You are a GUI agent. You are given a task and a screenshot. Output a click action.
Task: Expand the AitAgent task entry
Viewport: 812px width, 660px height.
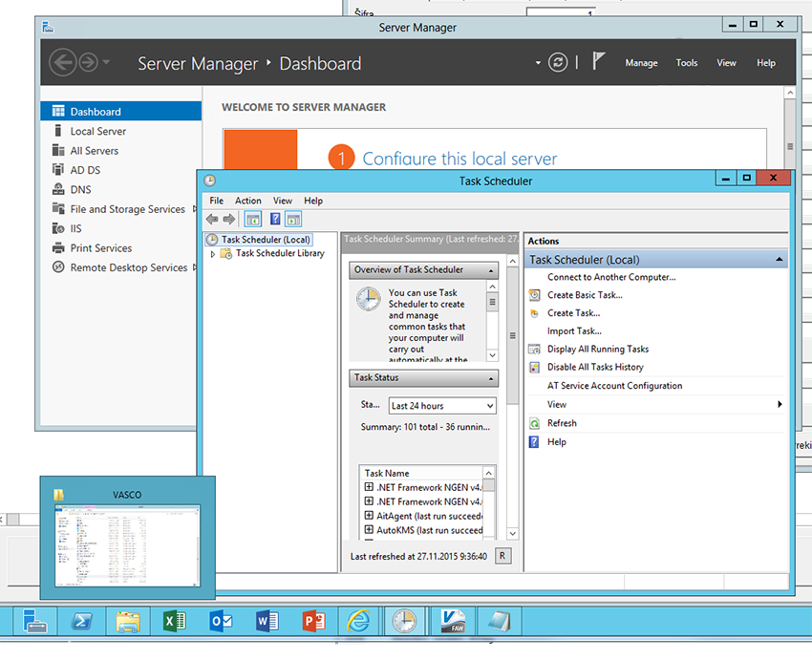[x=369, y=516]
